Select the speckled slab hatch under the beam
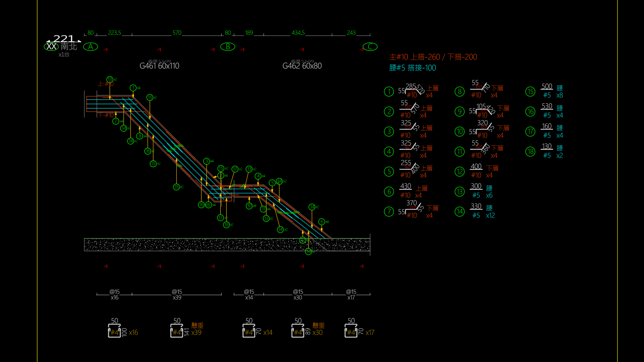 227,245
